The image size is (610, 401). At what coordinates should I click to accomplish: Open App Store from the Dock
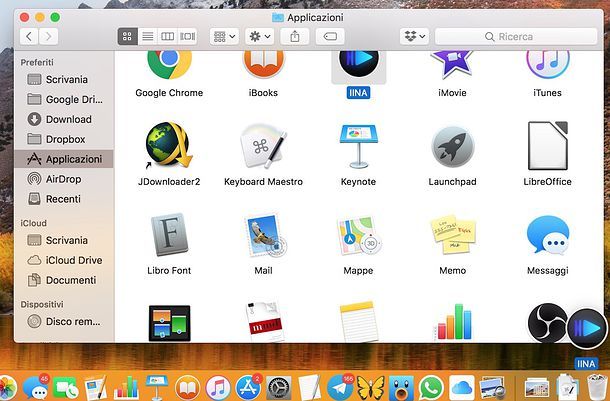pyautogui.click(x=249, y=388)
